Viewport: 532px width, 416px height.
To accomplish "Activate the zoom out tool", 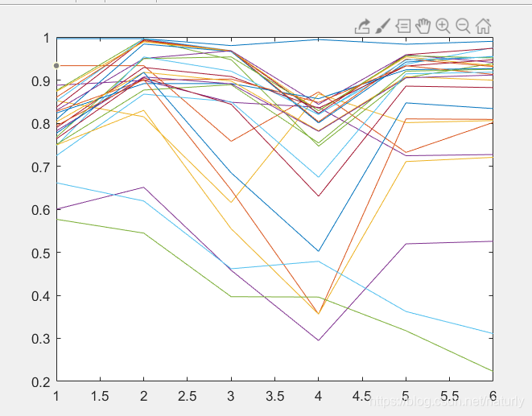I will (463, 26).
